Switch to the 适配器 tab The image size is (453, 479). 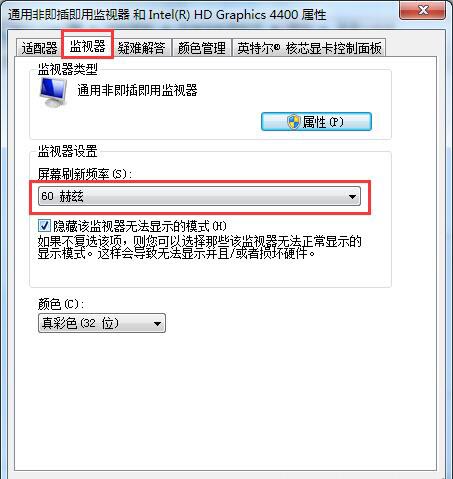[x=39, y=48]
